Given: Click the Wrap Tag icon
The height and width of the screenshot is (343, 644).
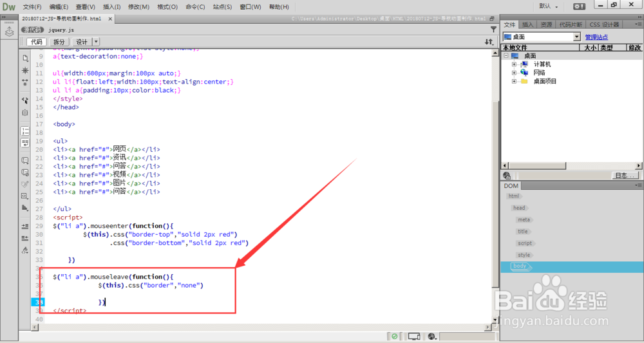Looking at the screenshot, I should (x=25, y=185).
